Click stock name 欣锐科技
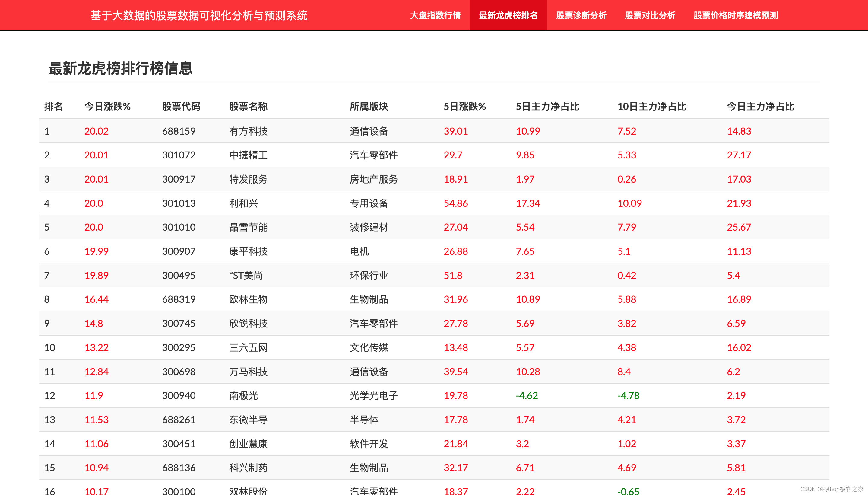The image size is (868, 495). 248,323
